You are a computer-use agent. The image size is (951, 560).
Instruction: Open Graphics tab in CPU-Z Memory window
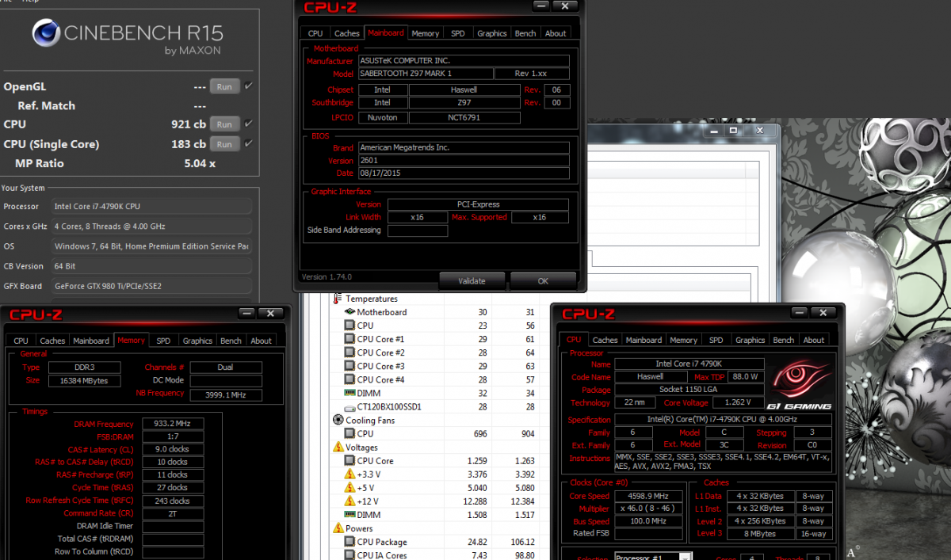[x=197, y=341]
